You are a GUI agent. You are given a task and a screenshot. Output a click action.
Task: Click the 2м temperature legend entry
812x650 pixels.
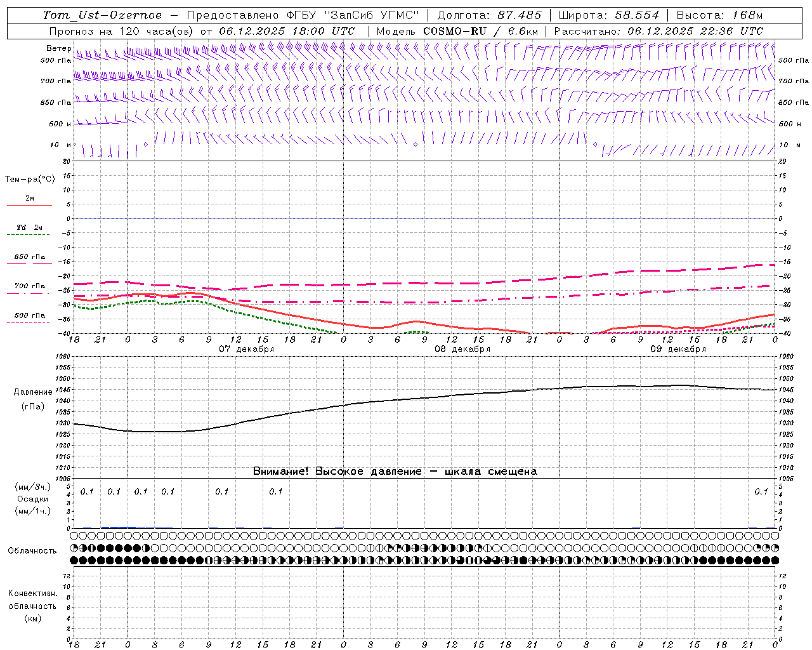(30, 199)
